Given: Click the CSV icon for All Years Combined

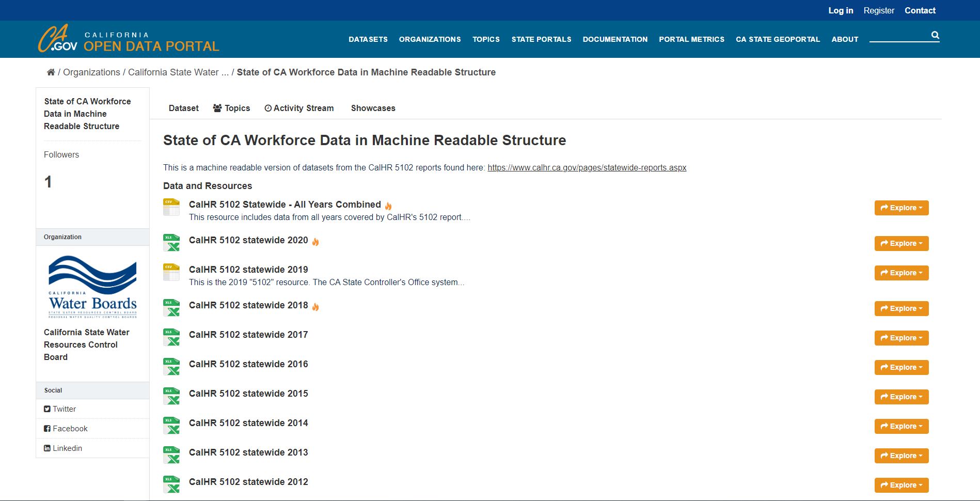Looking at the screenshot, I should 171,207.
